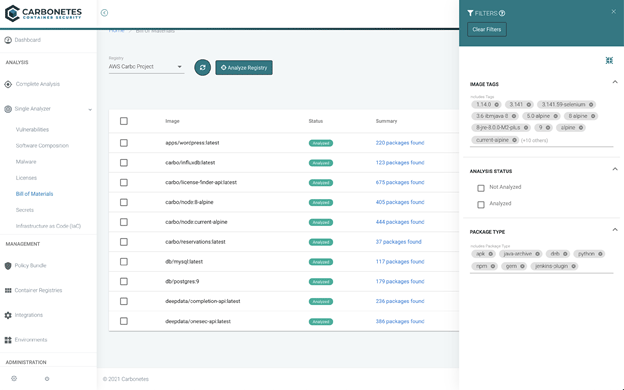Remove the deb package type chip

tap(565, 254)
